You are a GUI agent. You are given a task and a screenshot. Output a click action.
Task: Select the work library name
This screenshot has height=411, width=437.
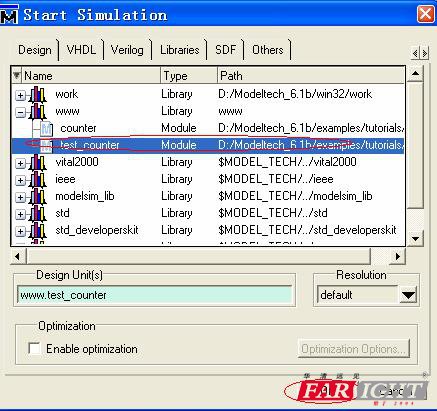pyautogui.click(x=67, y=94)
